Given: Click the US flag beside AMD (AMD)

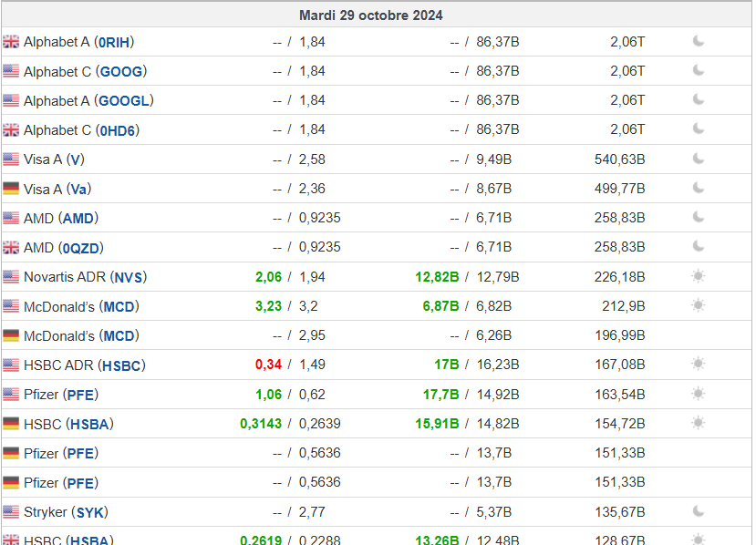Looking at the screenshot, I should [x=11, y=219].
